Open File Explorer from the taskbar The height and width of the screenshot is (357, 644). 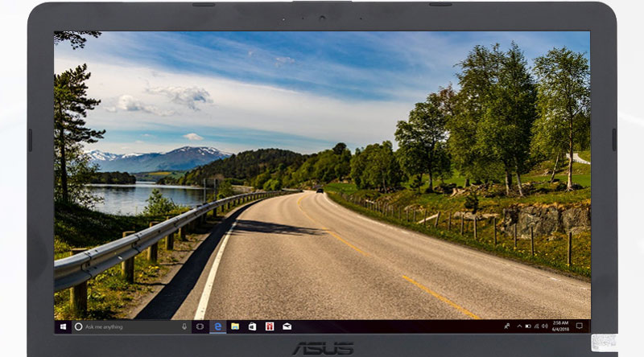pyautogui.click(x=235, y=326)
